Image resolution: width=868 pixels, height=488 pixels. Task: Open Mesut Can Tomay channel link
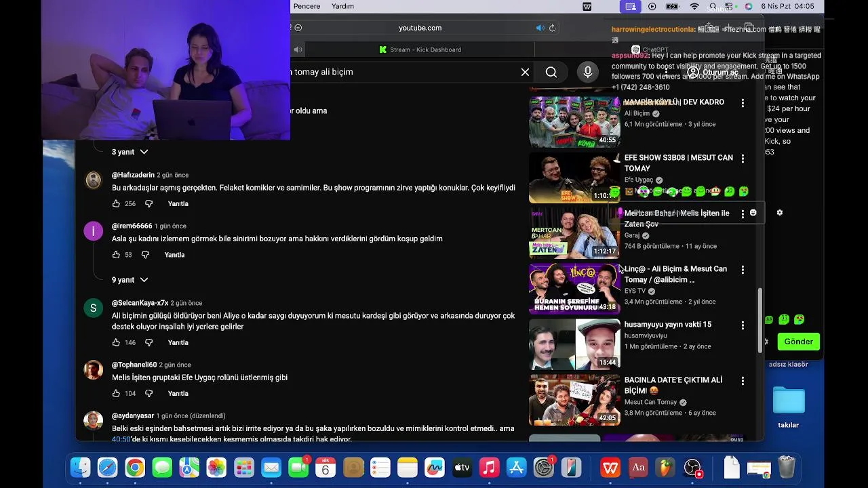[651, 403]
